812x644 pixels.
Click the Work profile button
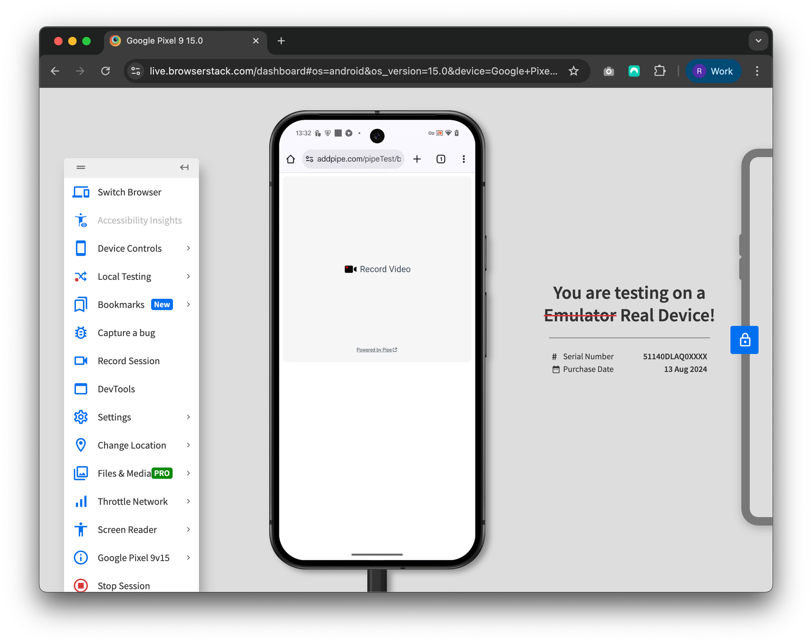[x=713, y=71]
